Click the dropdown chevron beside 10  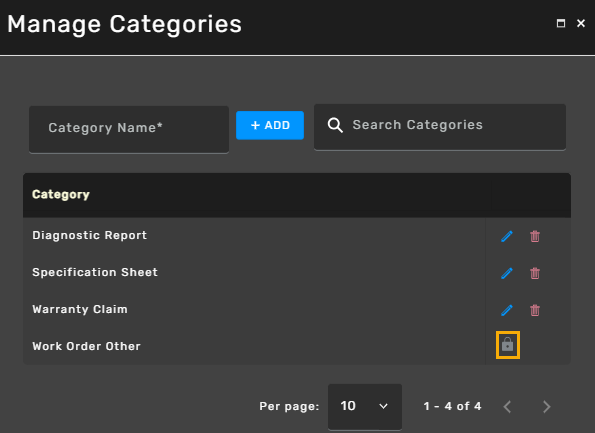pyautogui.click(x=383, y=406)
